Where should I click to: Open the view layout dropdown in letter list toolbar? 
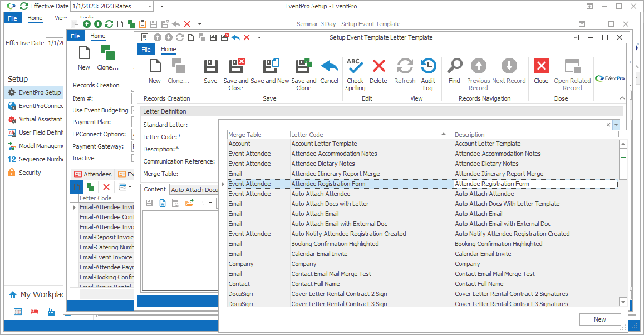pyautogui.click(x=129, y=187)
